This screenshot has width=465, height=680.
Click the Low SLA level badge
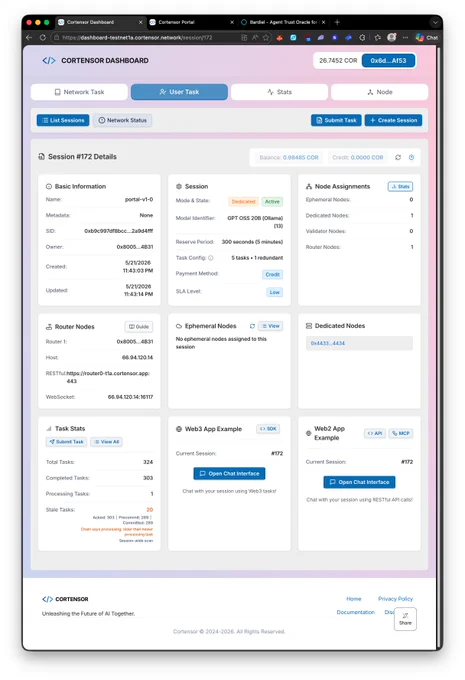pos(275,292)
